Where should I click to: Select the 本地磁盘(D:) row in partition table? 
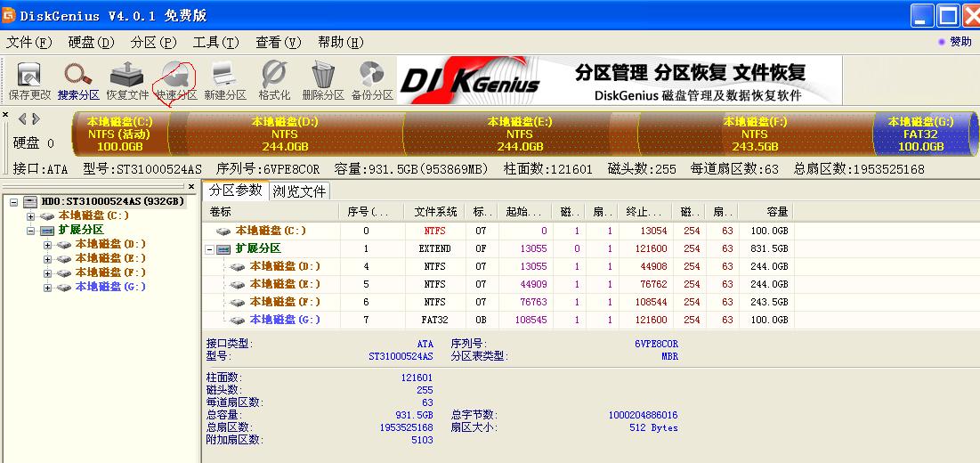498,267
